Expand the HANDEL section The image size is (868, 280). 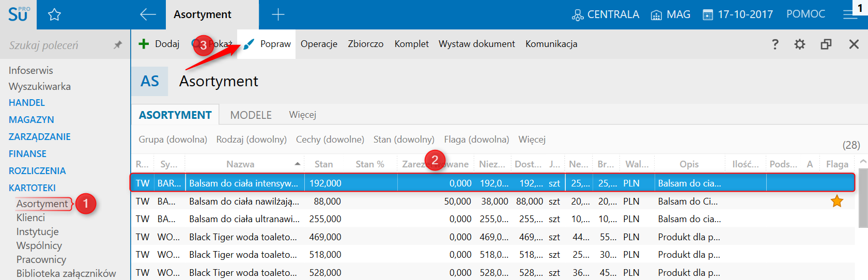tap(27, 103)
